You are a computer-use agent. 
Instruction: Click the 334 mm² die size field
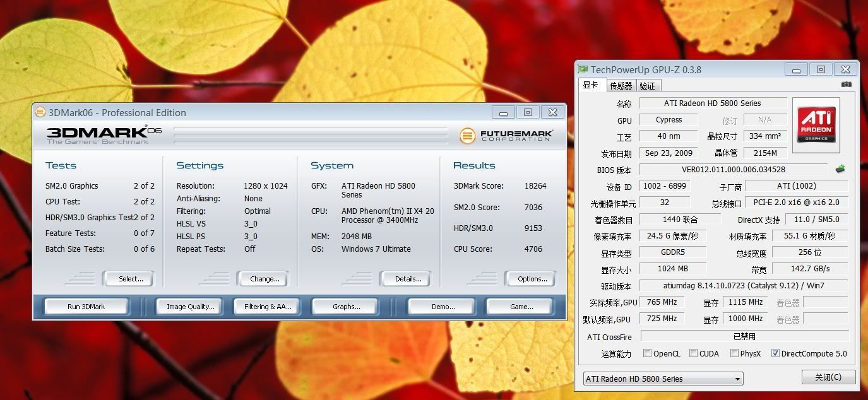pyautogui.click(x=765, y=136)
